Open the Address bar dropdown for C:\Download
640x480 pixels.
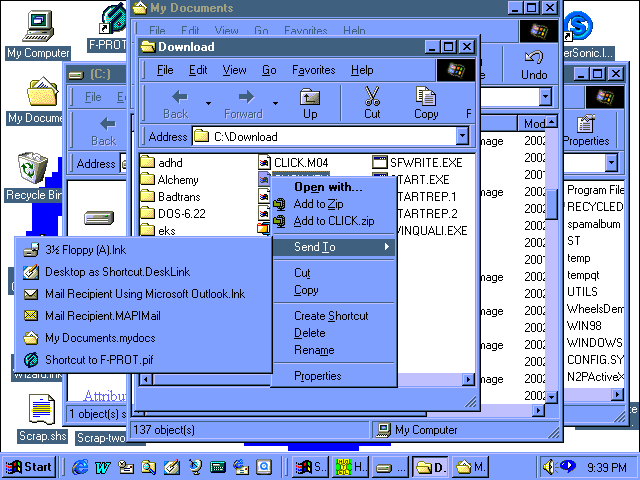pos(462,137)
